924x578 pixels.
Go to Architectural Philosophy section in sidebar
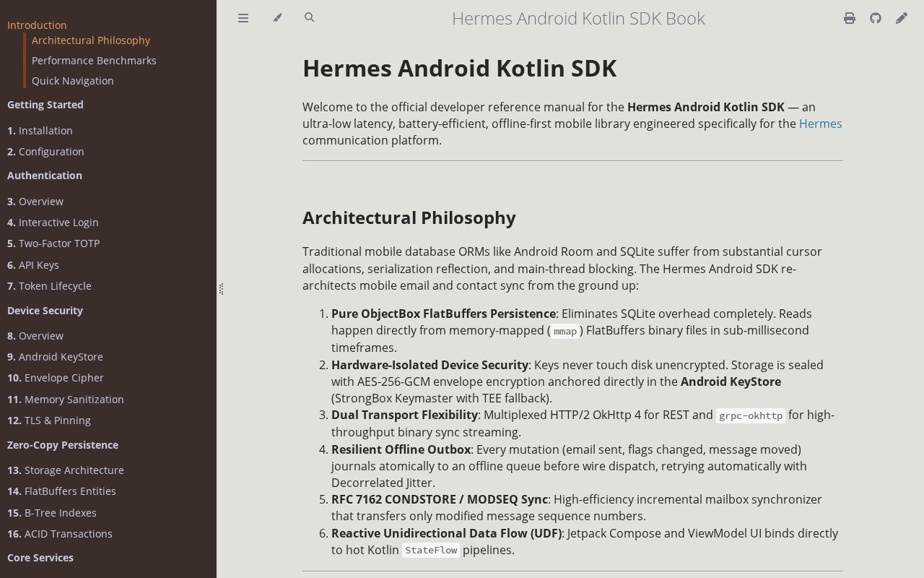coord(91,40)
